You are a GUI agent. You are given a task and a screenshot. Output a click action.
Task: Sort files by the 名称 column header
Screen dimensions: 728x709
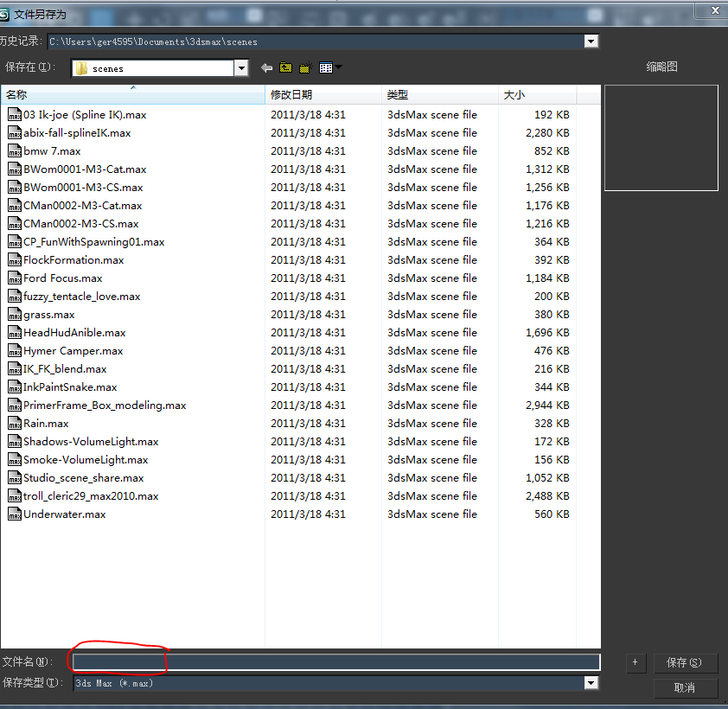click(x=133, y=95)
